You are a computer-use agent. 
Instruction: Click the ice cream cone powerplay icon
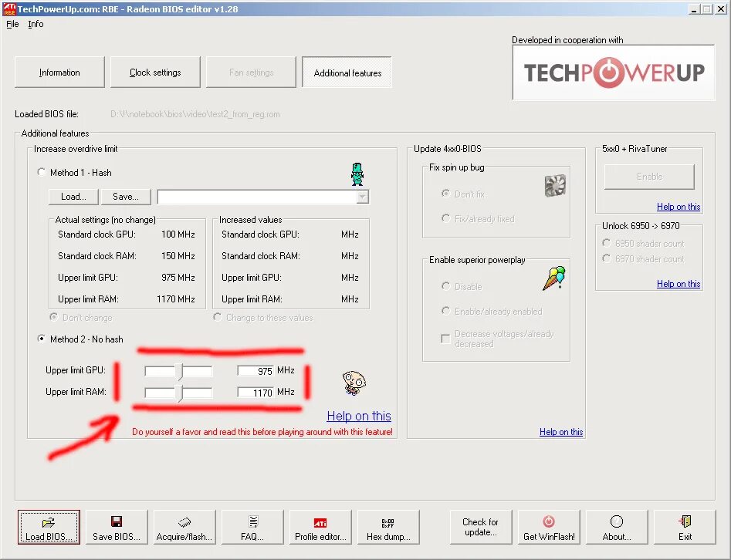pos(553,278)
